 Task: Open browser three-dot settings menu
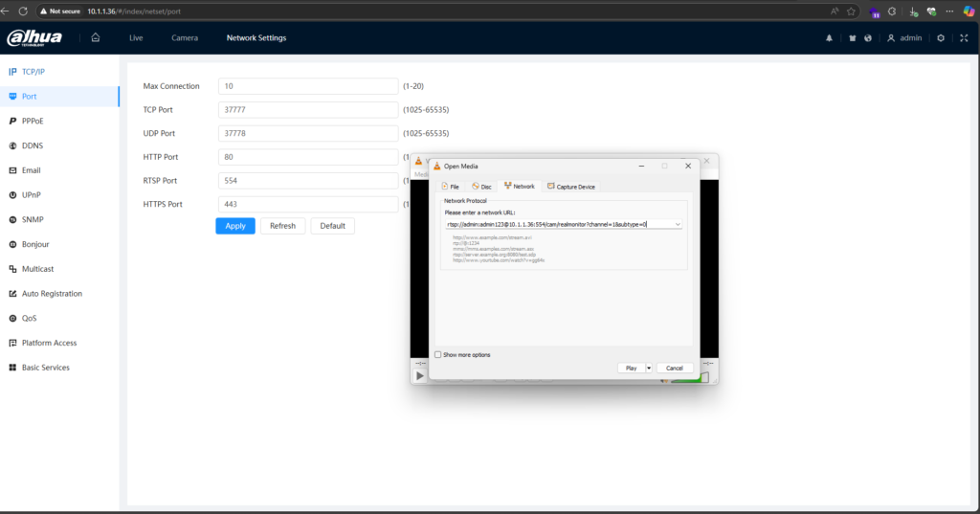coord(949,11)
